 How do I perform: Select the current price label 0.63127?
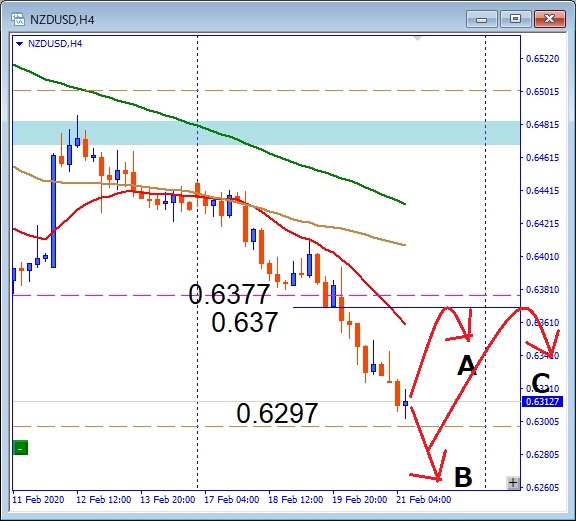542,401
